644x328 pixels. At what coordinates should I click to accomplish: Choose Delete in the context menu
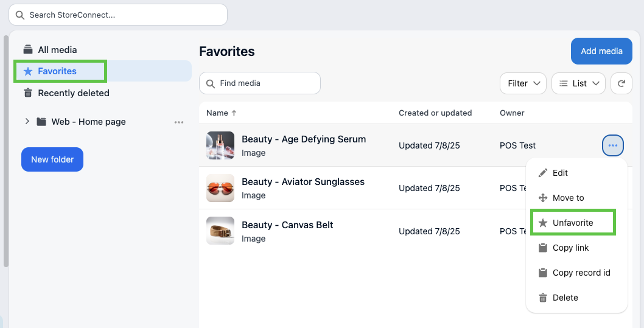click(565, 298)
